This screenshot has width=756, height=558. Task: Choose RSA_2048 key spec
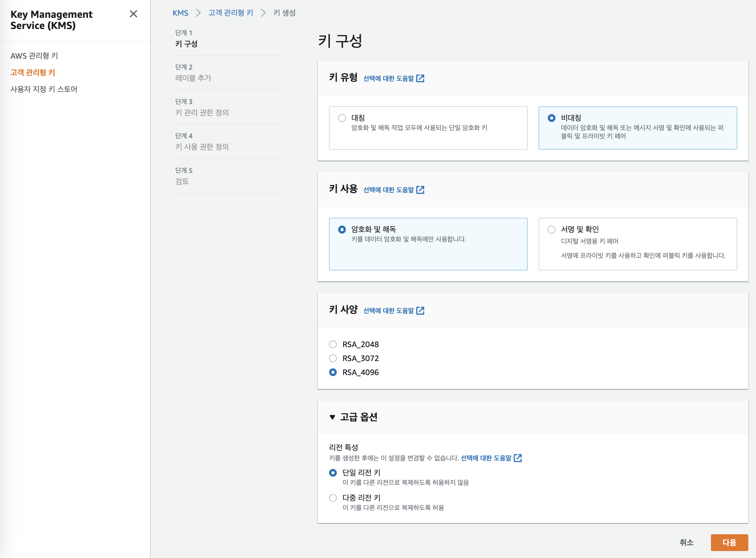click(333, 344)
